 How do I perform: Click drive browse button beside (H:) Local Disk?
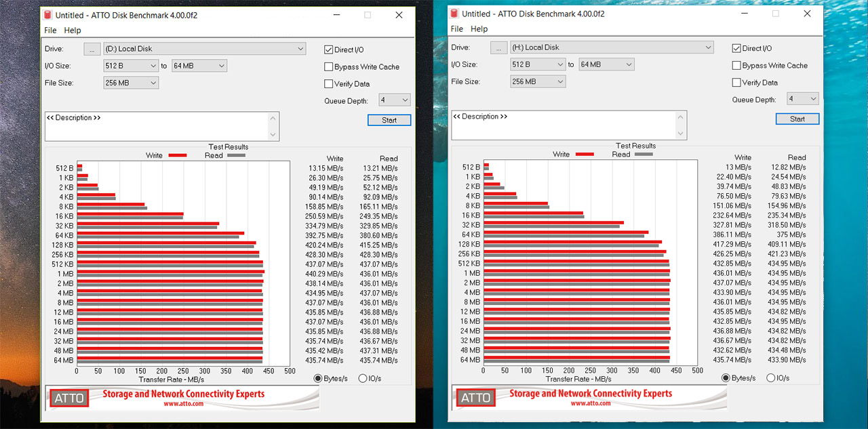click(x=499, y=47)
